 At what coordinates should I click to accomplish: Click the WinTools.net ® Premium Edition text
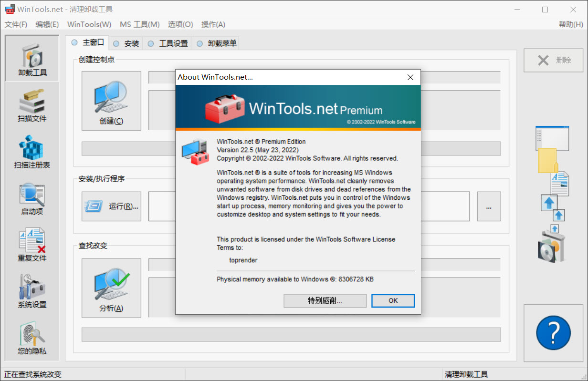coord(261,142)
